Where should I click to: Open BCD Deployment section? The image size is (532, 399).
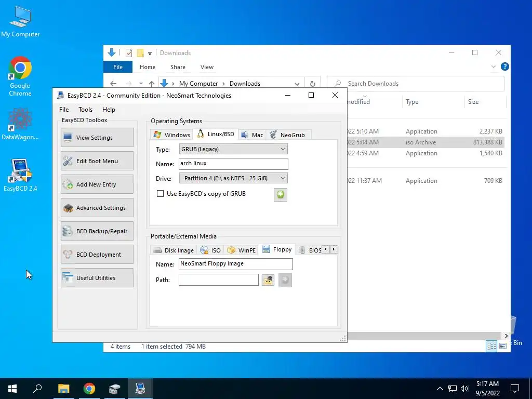[x=97, y=255]
